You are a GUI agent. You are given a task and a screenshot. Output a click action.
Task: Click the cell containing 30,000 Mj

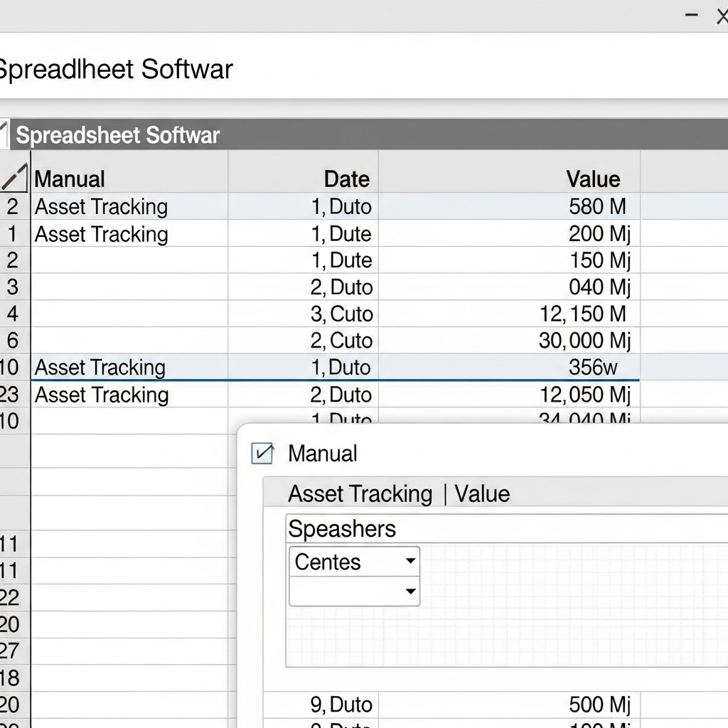tap(584, 341)
